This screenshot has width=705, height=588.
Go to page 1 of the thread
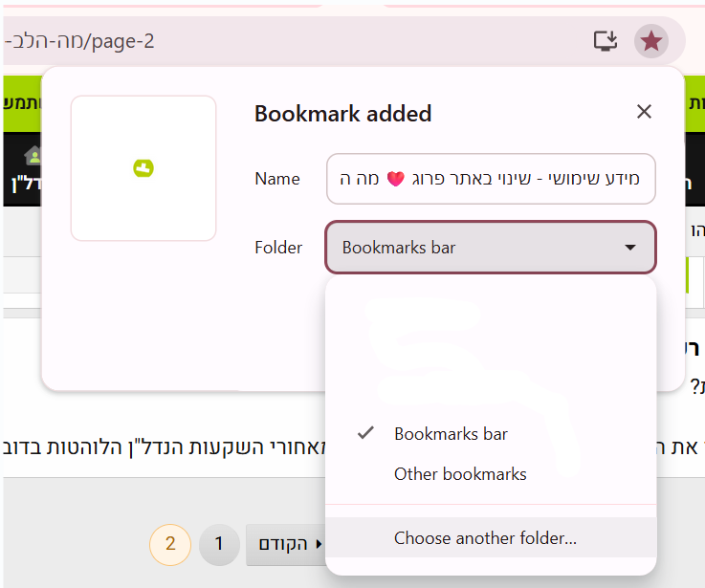point(219,544)
